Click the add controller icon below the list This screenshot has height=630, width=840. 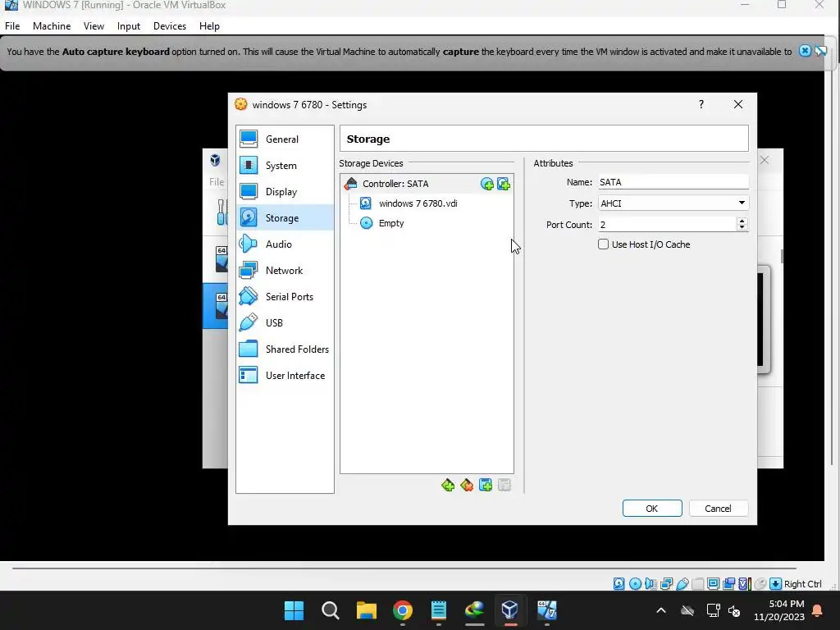[x=448, y=486]
